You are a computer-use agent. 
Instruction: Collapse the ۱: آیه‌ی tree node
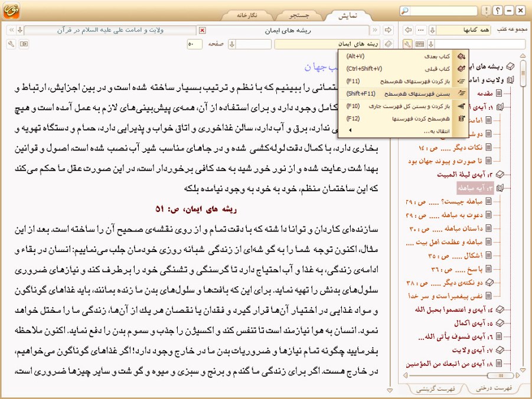click(x=500, y=107)
